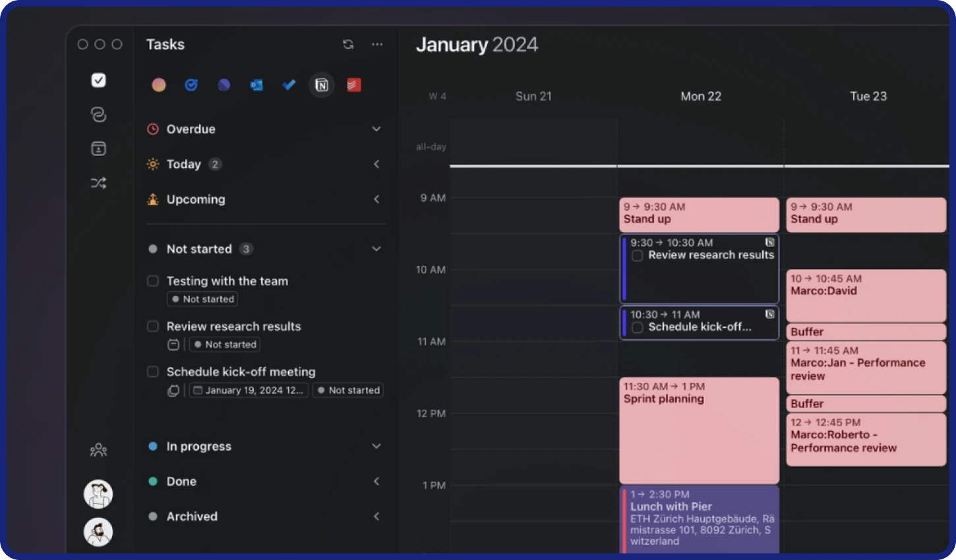Viewport: 956px width, 560px height.
Task: Open status tag of Schedule kick-off meeting
Action: tap(348, 390)
